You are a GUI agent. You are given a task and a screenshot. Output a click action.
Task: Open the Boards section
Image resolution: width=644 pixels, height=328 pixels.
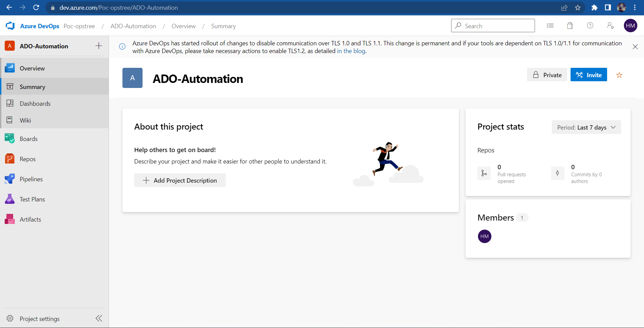click(x=29, y=139)
